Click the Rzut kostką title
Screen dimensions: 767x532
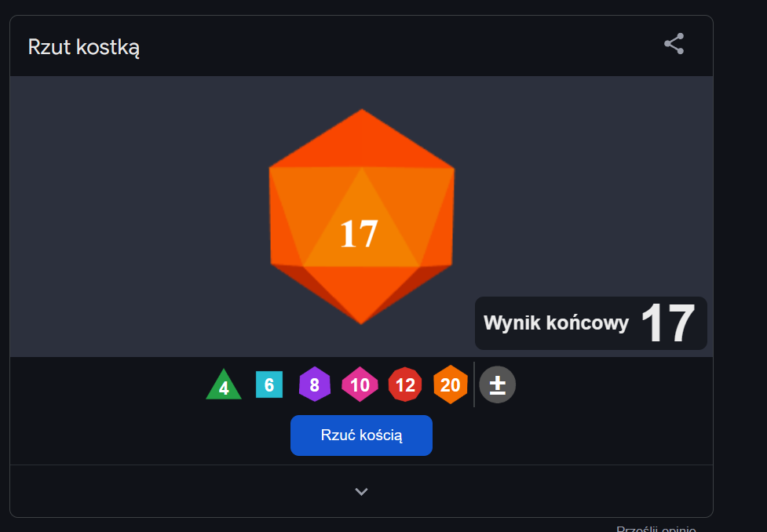tap(84, 47)
